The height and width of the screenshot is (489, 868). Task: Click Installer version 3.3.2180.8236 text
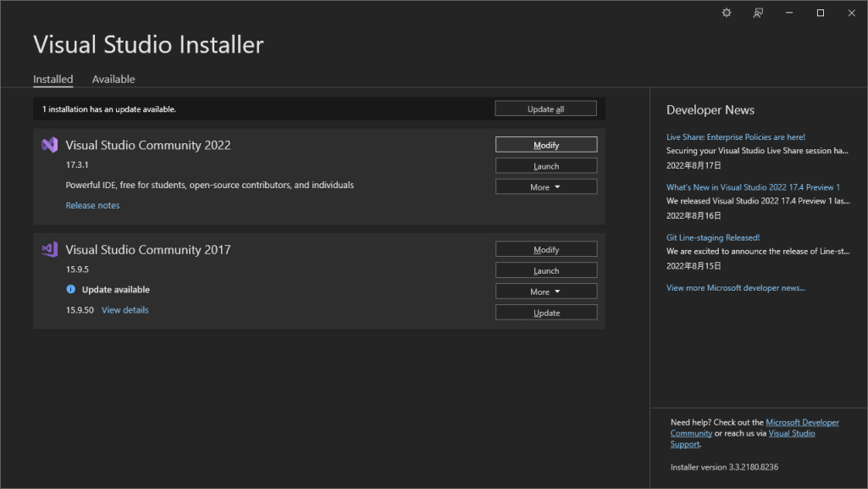tap(724, 467)
